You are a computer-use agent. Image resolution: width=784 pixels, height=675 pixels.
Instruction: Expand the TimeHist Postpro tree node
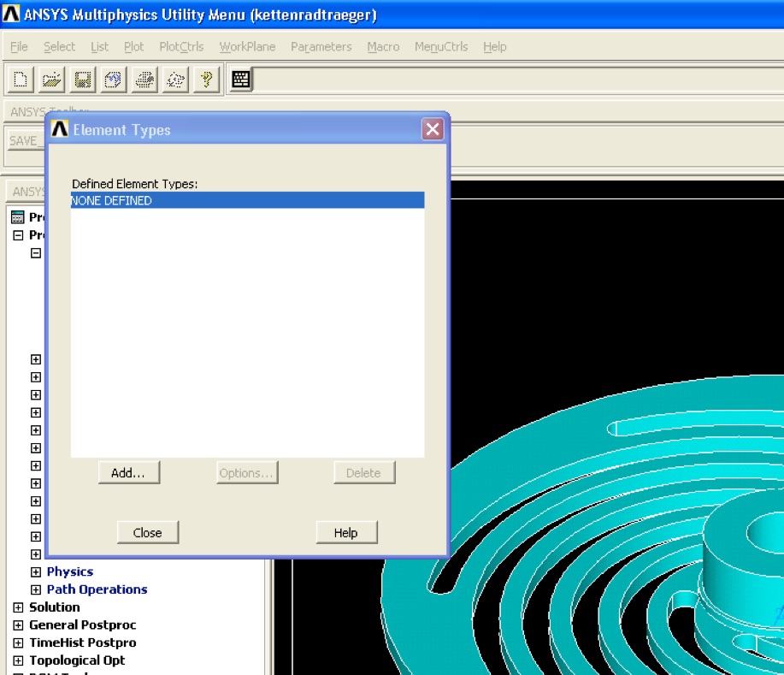click(18, 642)
